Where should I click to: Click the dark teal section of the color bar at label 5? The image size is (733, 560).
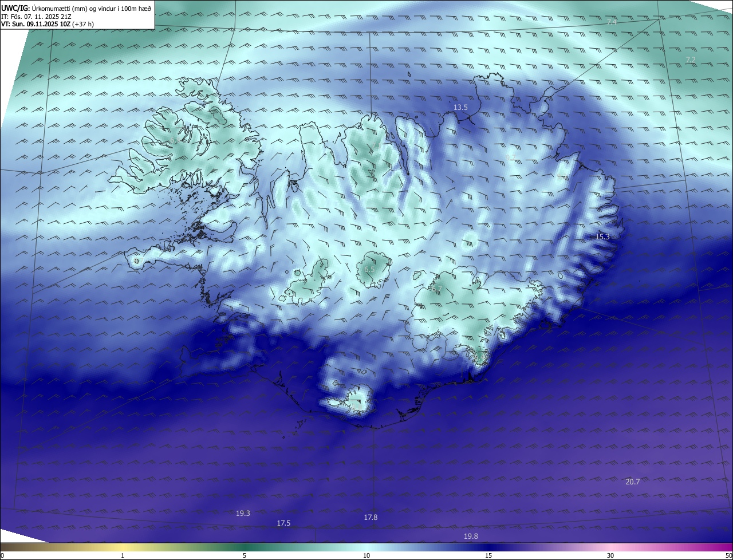[245, 547]
